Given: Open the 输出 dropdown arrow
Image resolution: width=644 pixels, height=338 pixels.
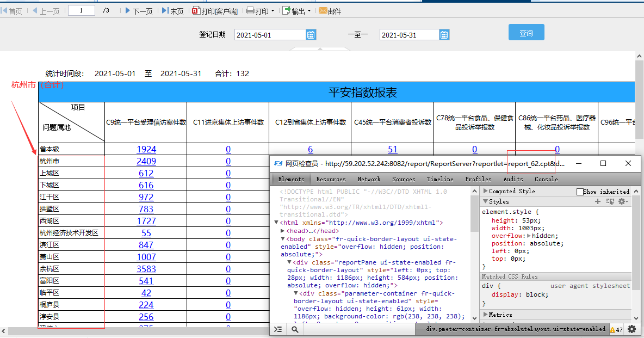Looking at the screenshot, I should (309, 11).
